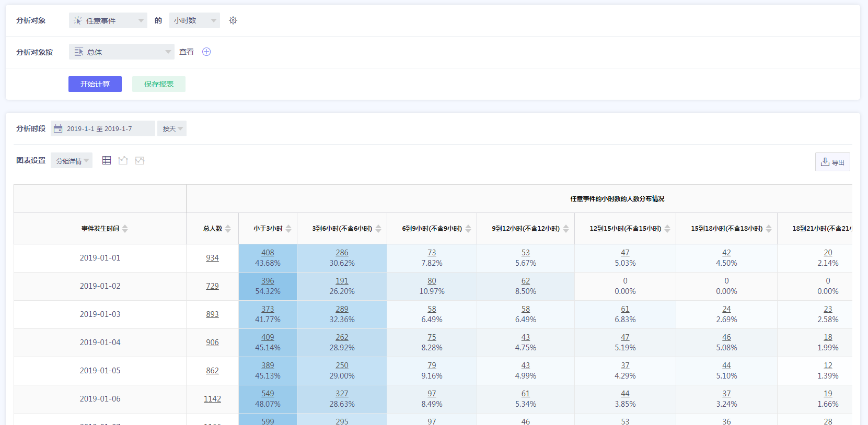Click the 保存报表 button

coord(159,84)
